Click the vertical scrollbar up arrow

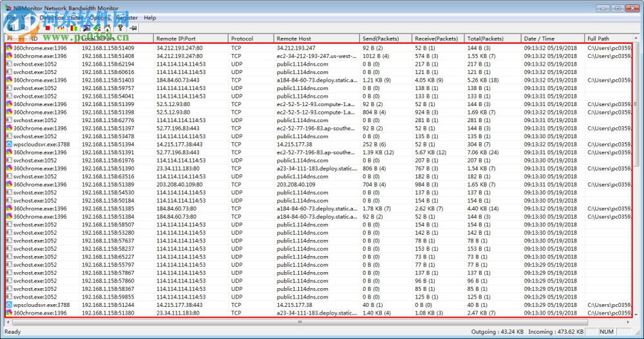tap(636, 38)
